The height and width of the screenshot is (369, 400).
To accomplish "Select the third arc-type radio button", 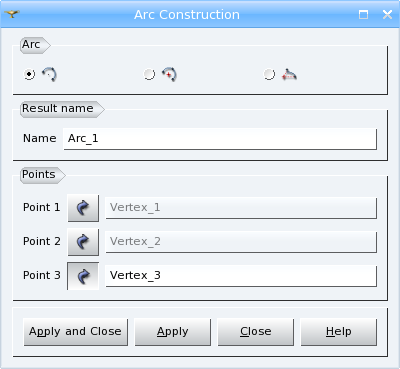I will pos(269,74).
